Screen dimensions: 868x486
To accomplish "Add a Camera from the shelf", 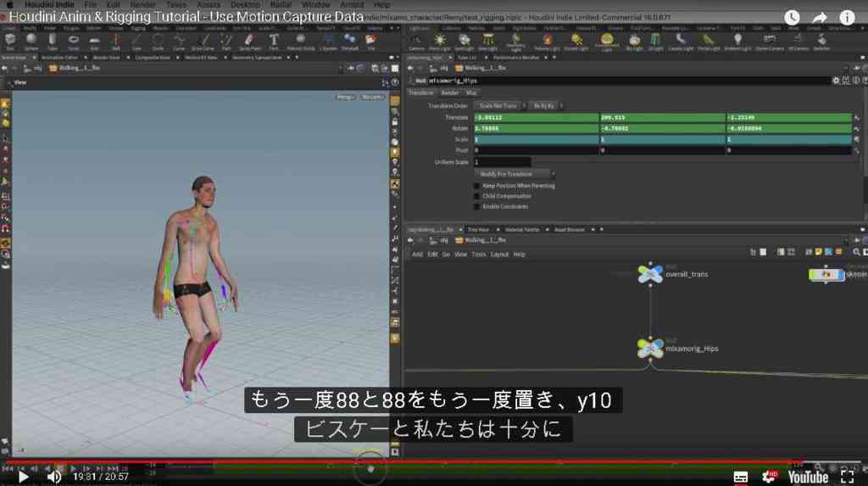I will [x=416, y=42].
